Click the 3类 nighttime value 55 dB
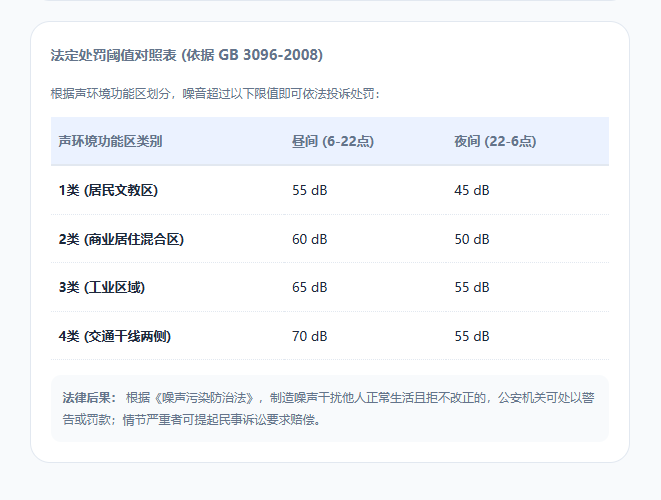The height and width of the screenshot is (500, 661). tap(471, 287)
